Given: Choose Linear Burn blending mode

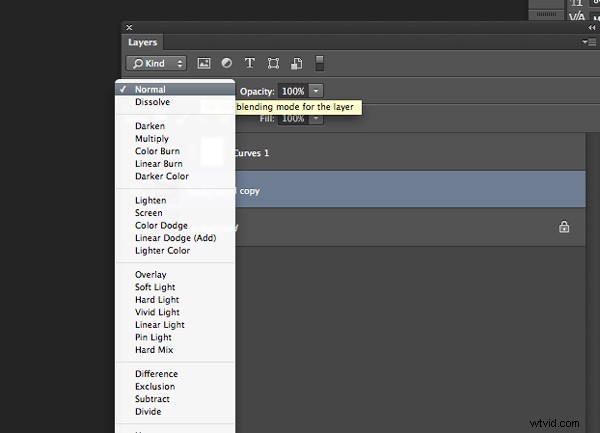Looking at the screenshot, I should (x=175, y=164).
